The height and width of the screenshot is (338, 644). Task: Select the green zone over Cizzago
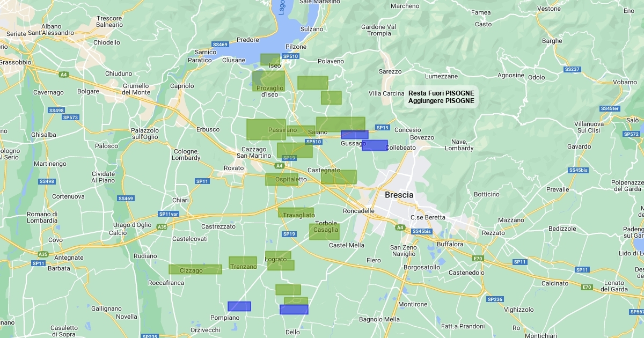pos(195,269)
